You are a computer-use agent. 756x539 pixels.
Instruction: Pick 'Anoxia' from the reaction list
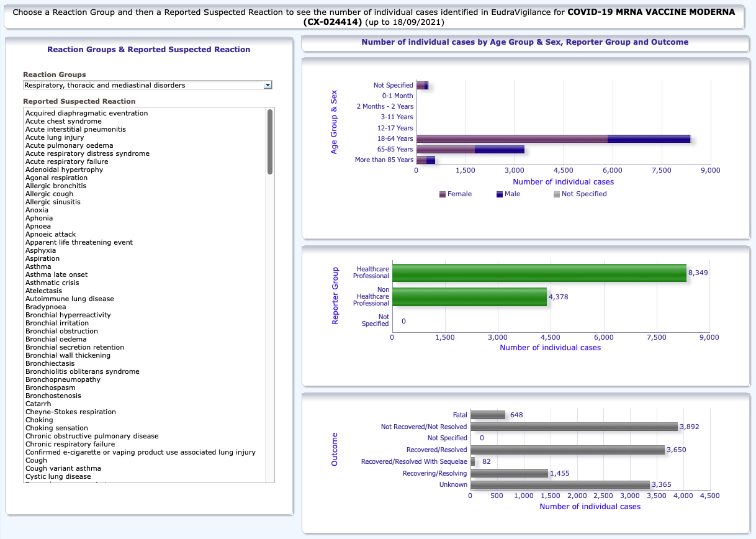coord(37,210)
